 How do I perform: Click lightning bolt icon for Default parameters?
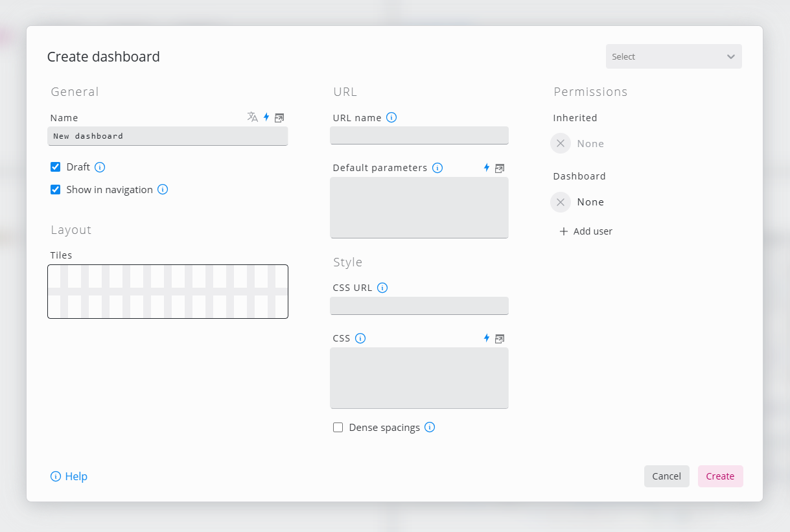point(487,168)
